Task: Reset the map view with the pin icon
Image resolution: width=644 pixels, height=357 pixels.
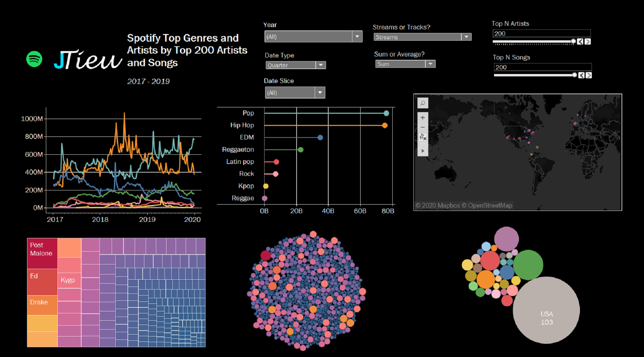Action: point(423,137)
